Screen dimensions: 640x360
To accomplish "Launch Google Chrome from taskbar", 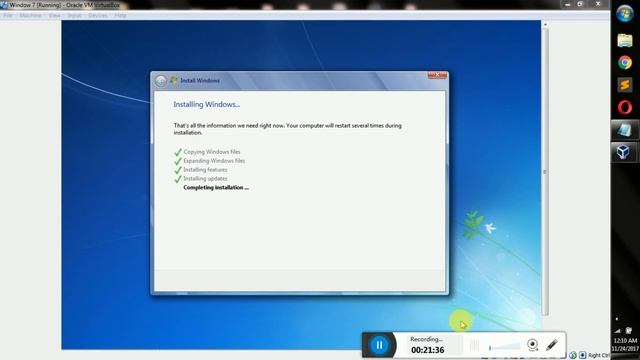I will (624, 62).
